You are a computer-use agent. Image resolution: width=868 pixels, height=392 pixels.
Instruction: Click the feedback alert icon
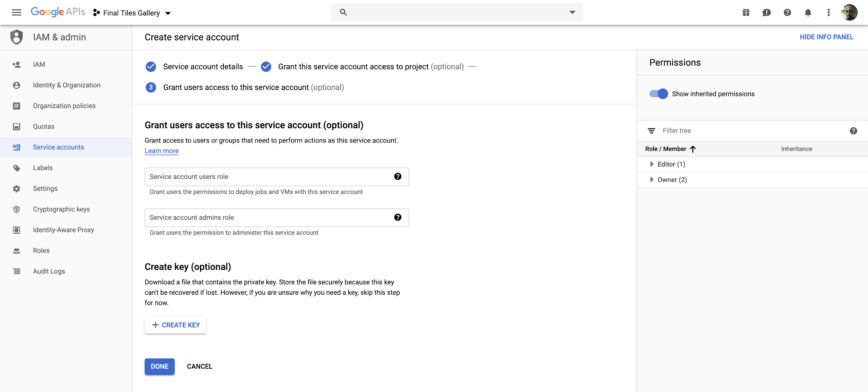767,13
